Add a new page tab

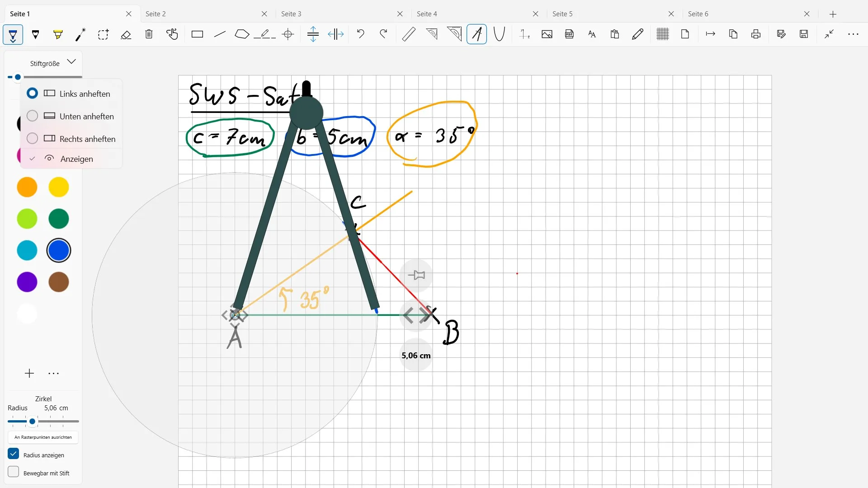coord(833,14)
